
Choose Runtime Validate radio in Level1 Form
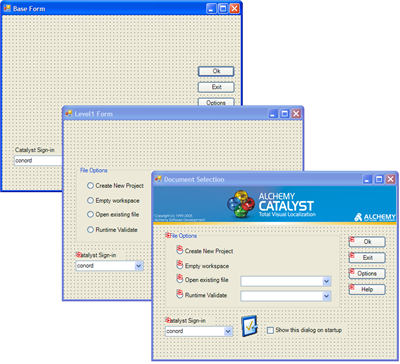[90, 230]
